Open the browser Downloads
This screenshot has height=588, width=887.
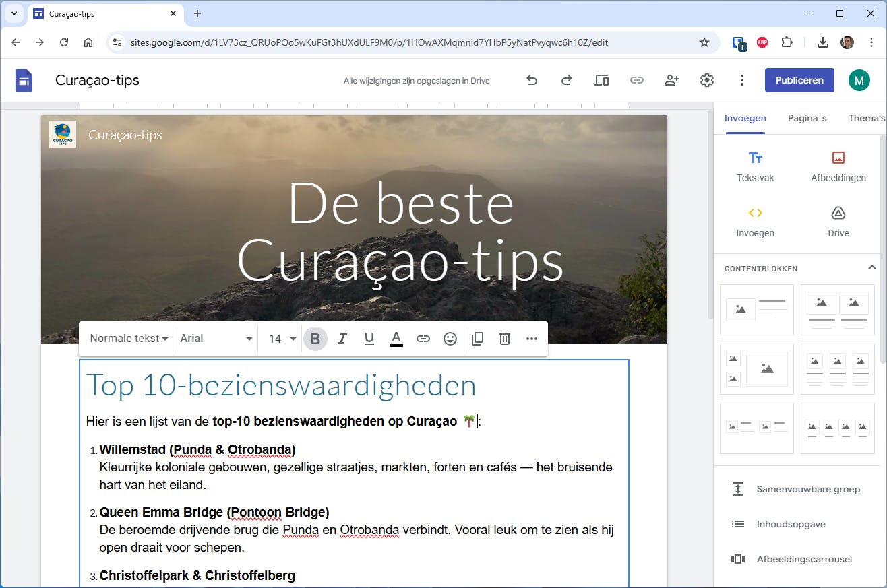pyautogui.click(x=822, y=42)
